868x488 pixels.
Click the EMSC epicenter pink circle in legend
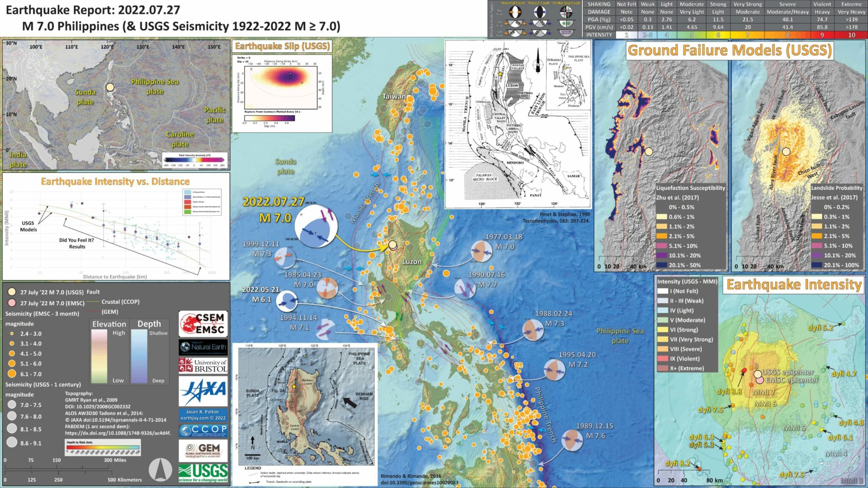point(12,303)
